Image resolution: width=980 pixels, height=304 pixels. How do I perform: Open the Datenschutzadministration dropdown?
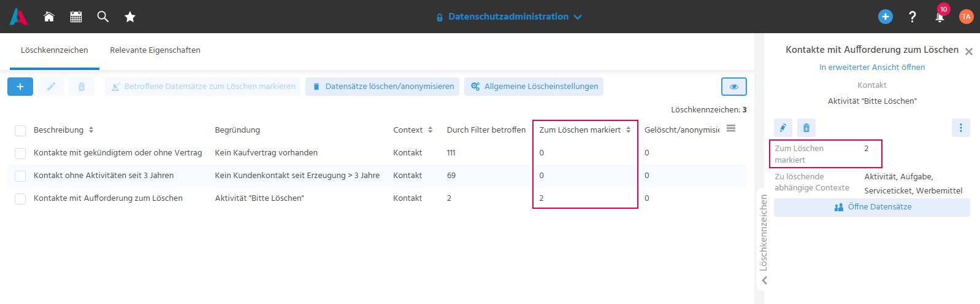click(509, 17)
